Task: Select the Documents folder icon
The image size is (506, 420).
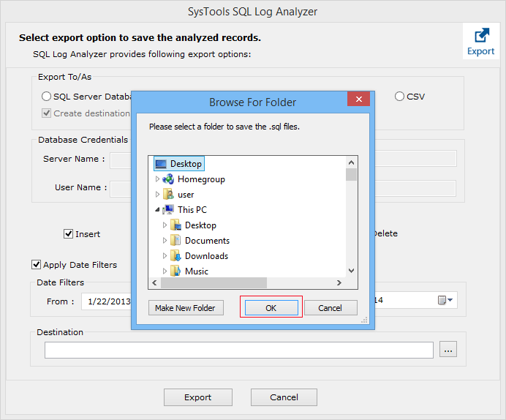Action: point(175,241)
